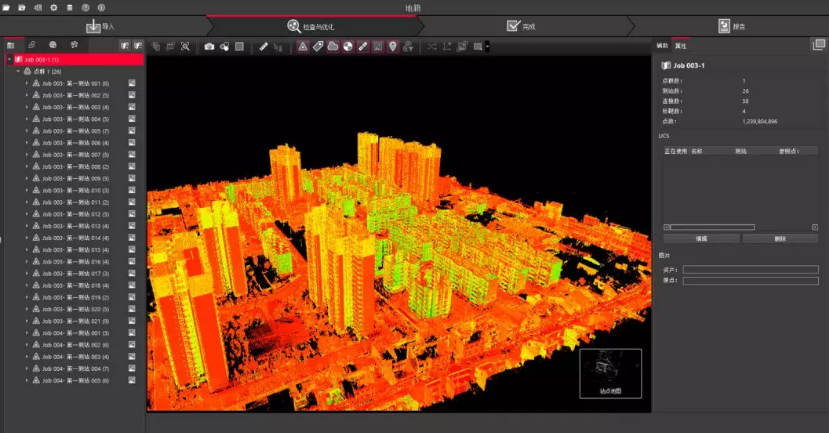
Task: Click the camera snapshot icon in viewer toolbar
Action: click(x=209, y=46)
